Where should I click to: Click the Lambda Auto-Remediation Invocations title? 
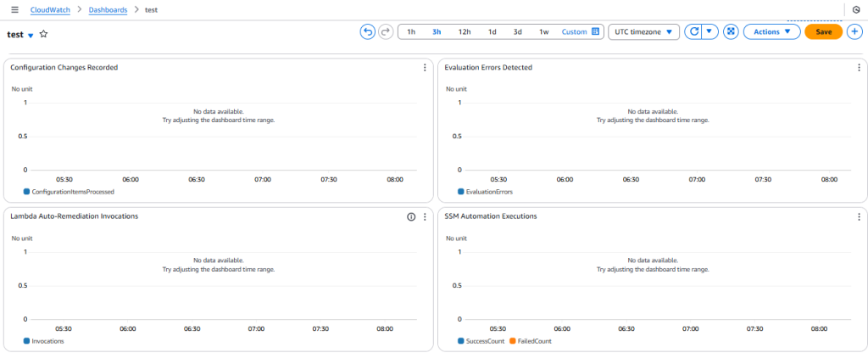(x=75, y=216)
